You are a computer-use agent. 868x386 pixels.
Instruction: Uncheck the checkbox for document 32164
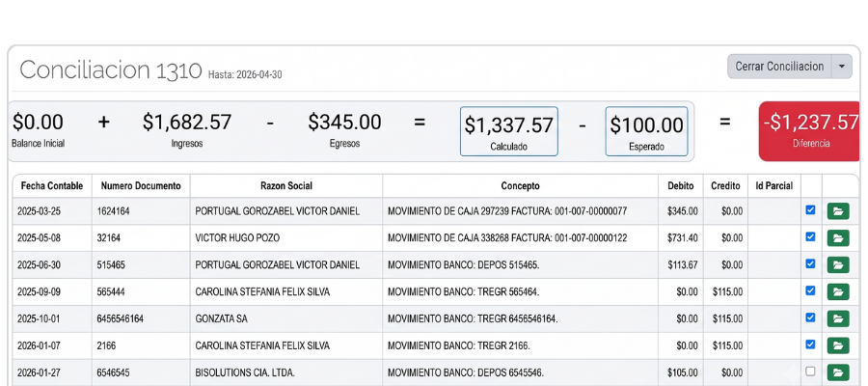click(x=810, y=237)
